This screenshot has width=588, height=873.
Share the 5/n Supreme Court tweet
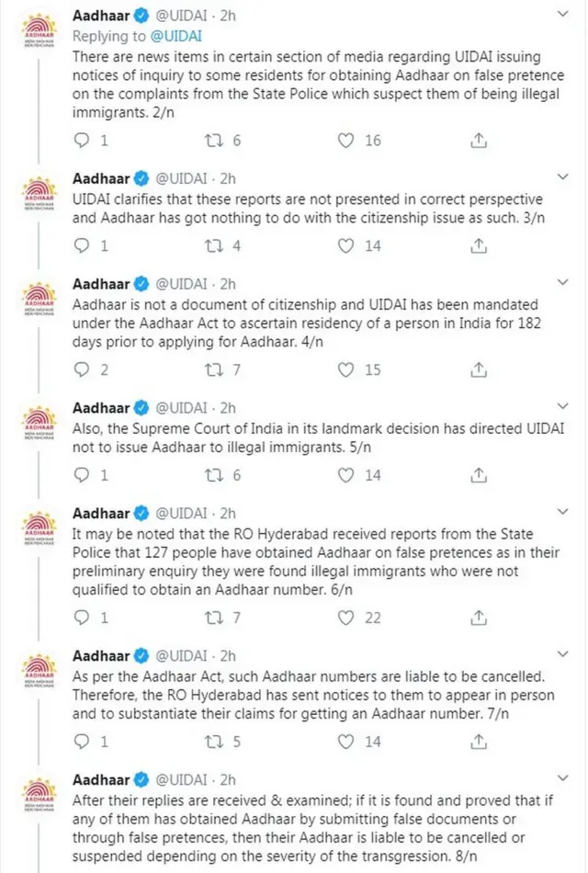478,476
